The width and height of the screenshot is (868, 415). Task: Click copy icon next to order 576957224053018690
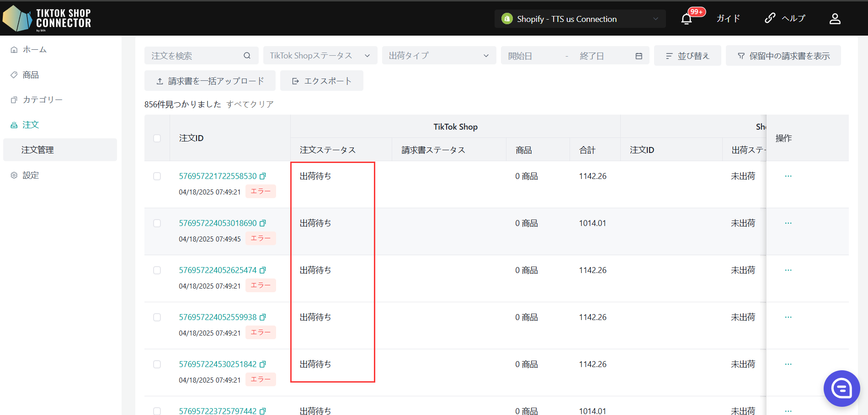coord(263,223)
